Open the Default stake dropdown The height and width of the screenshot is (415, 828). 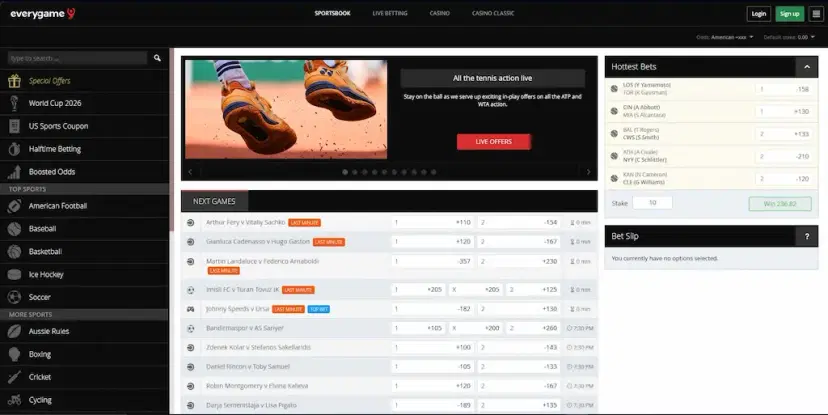tap(789, 37)
